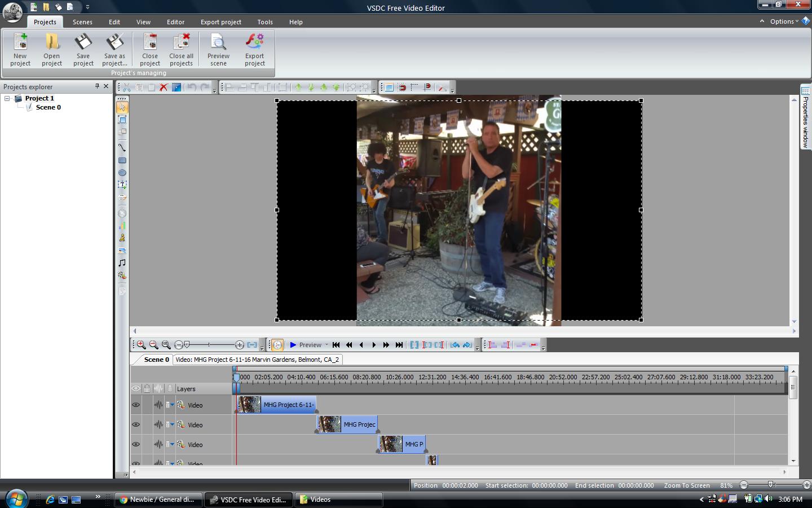Choose the add text tool
Viewport: 812px width, 508px height.
(x=122, y=185)
